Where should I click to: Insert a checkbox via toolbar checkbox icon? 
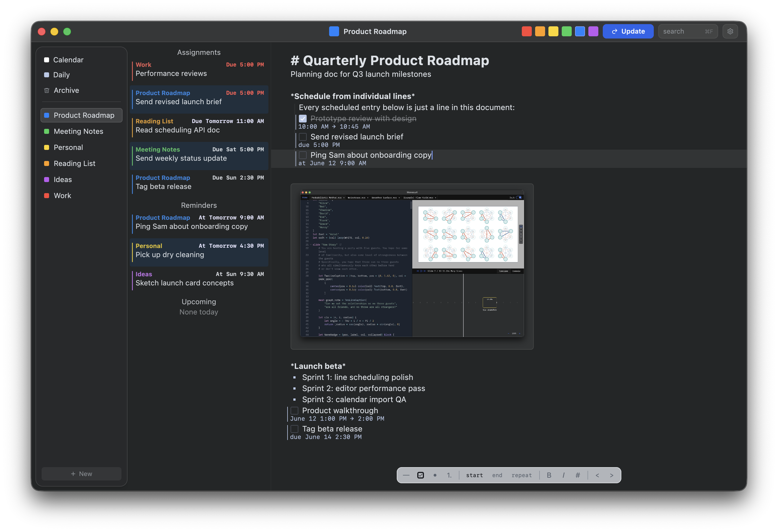pyautogui.click(x=420, y=475)
